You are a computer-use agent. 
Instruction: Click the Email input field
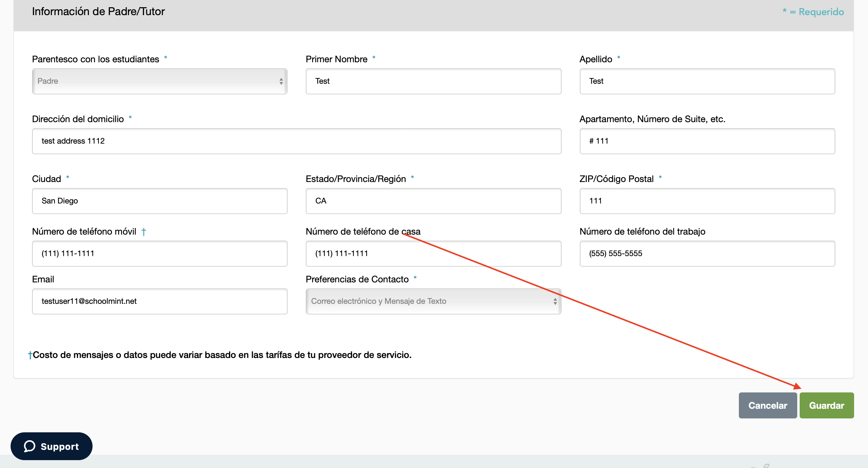161,301
